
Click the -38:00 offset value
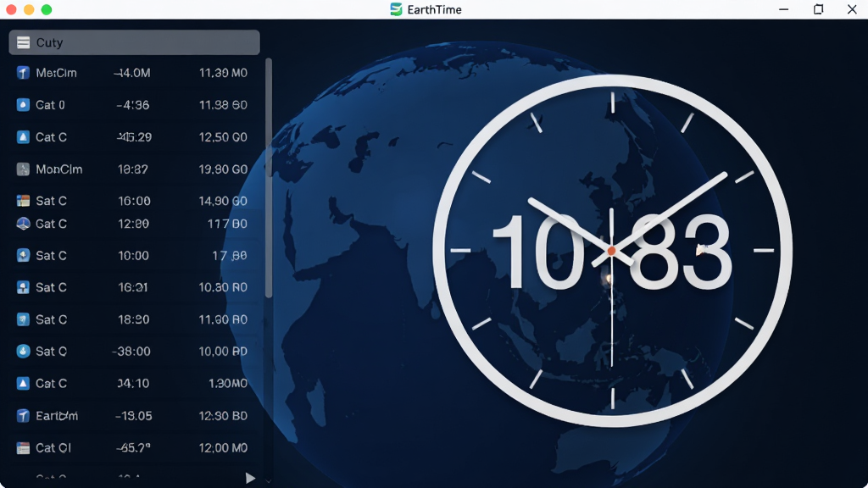click(x=131, y=352)
